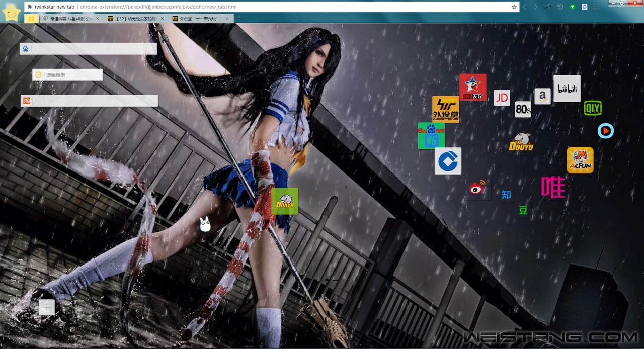Viewport: 644px width, 349px height.
Task: Launch the AcFun shortcut tile
Action: (580, 160)
